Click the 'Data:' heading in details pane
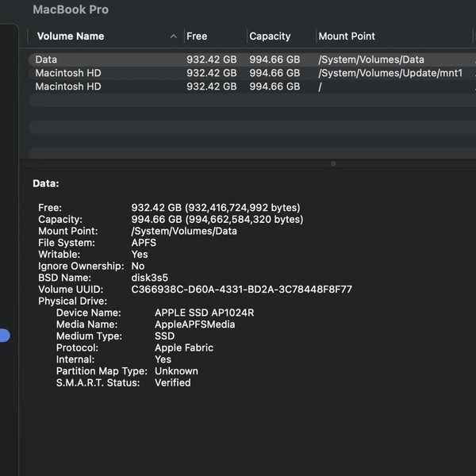476x476 pixels. [x=46, y=184]
